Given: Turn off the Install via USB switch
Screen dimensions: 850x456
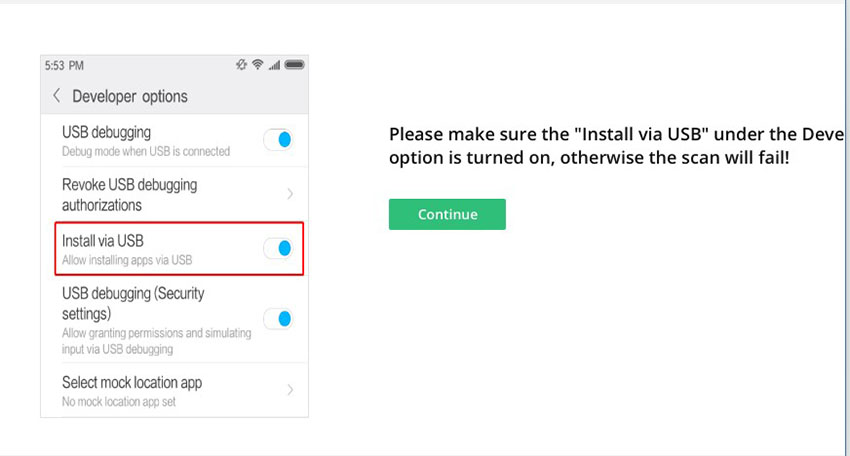Looking at the screenshot, I should (279, 248).
